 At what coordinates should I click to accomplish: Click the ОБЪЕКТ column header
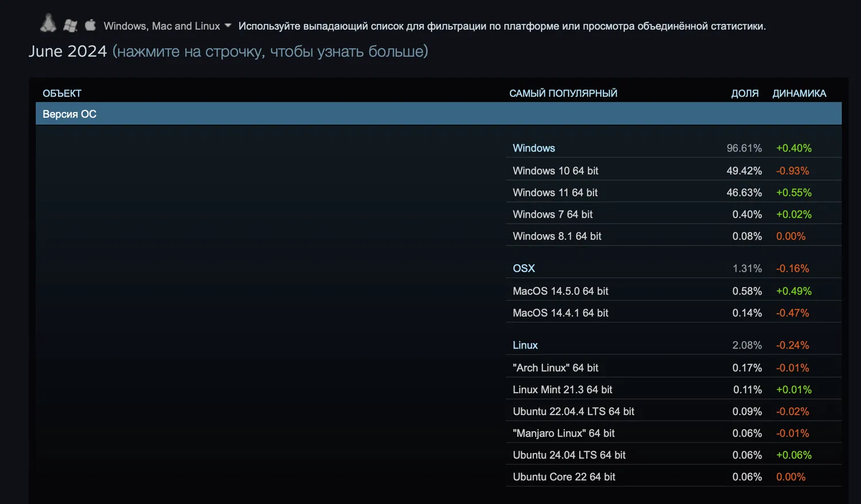point(62,93)
